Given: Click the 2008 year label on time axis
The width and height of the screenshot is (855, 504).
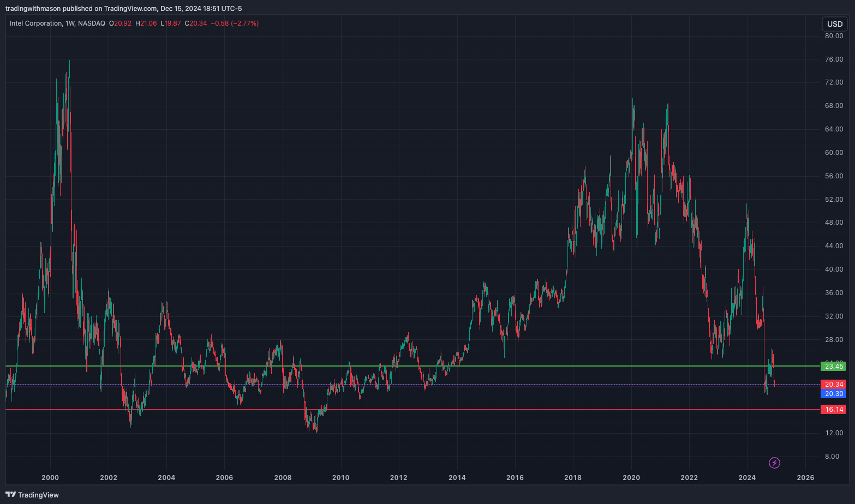Looking at the screenshot, I should (x=283, y=478).
